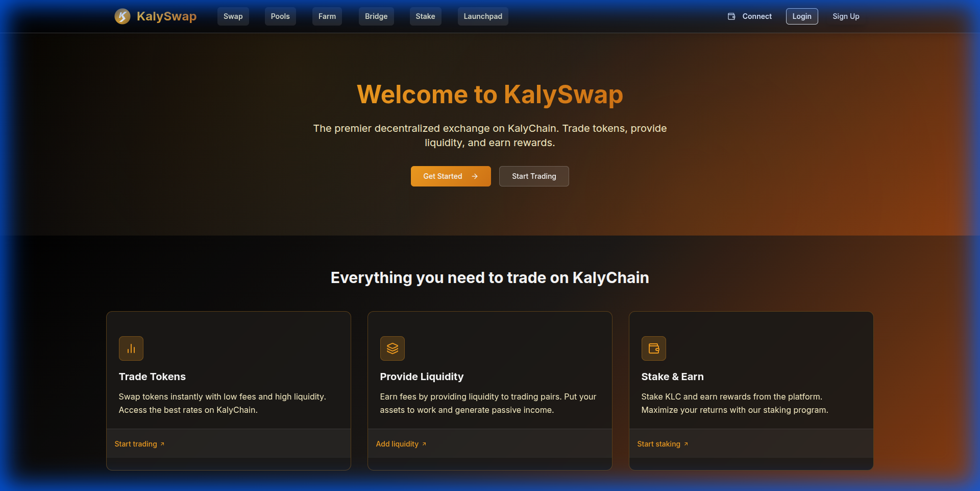980x491 pixels.
Task: Click the arrow icon beside Add liquidity
Action: tap(424, 444)
